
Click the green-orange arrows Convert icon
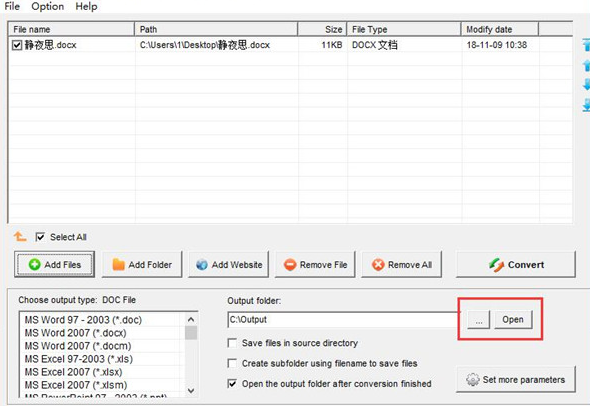coord(496,265)
